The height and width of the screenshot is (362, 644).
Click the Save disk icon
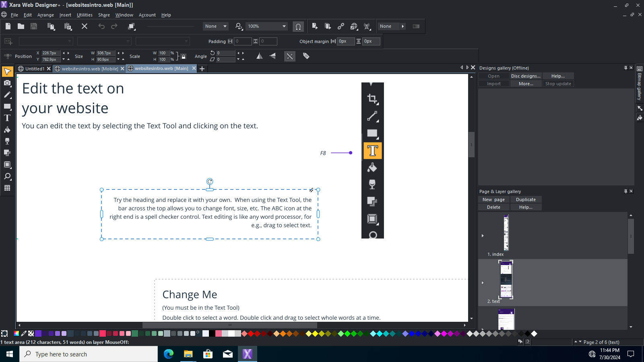(34, 26)
